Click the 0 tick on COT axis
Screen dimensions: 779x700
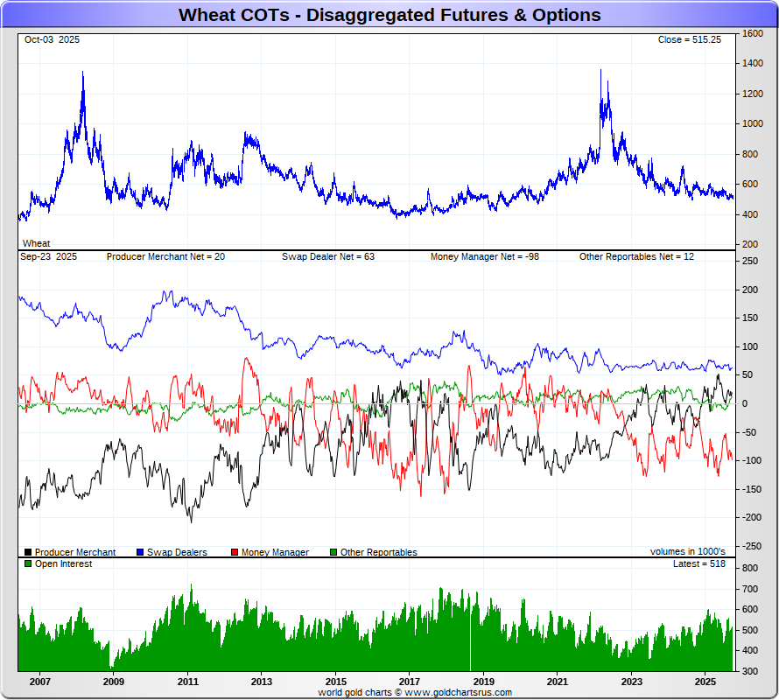[x=745, y=404]
